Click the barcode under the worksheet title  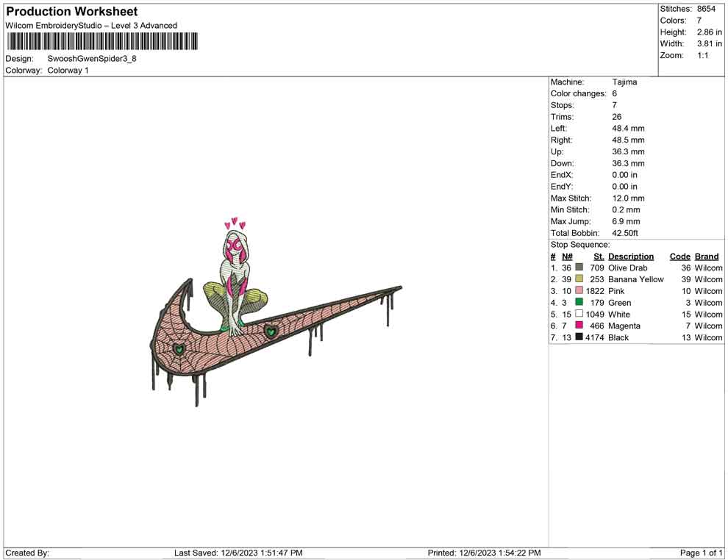coord(102,41)
